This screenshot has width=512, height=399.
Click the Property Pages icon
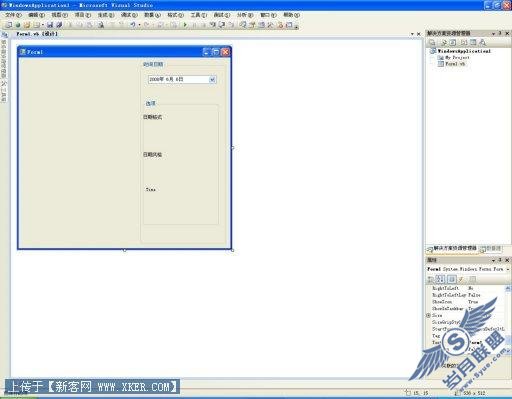pyautogui.click(x=473, y=279)
